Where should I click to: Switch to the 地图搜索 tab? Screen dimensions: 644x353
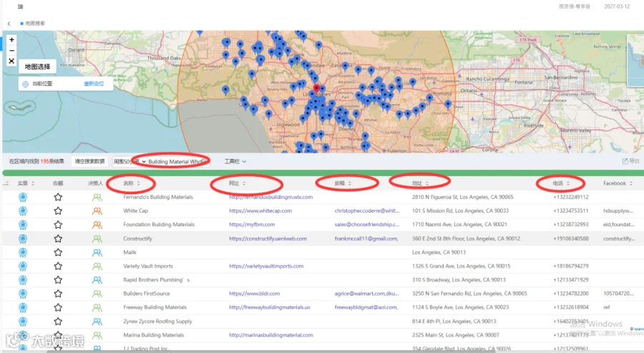[33, 24]
